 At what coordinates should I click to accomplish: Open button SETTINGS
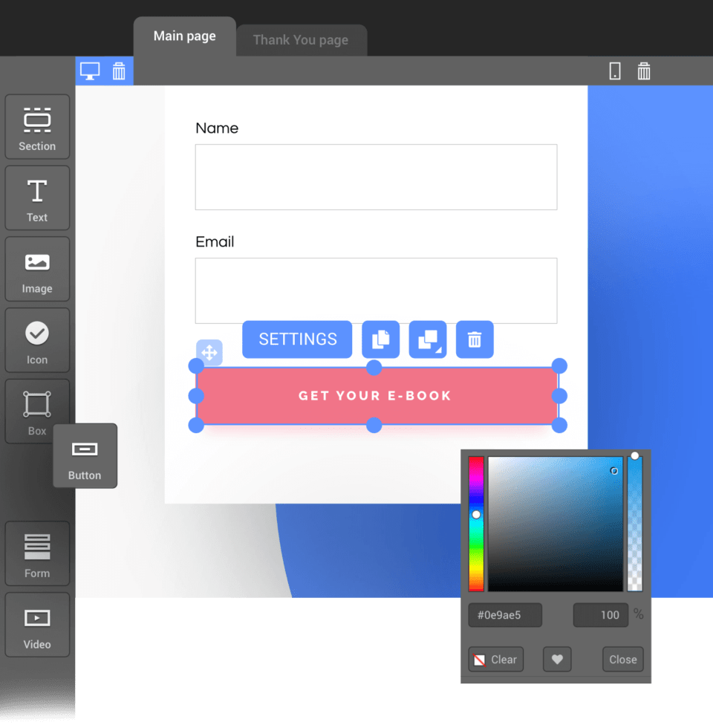click(x=297, y=339)
